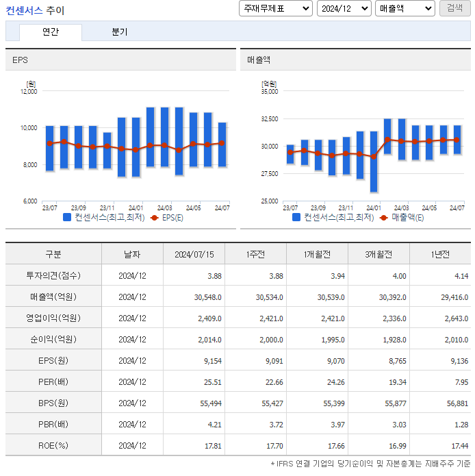Click the 날짜 column header
Viewport: 475px width, 476px height.
coord(132,254)
